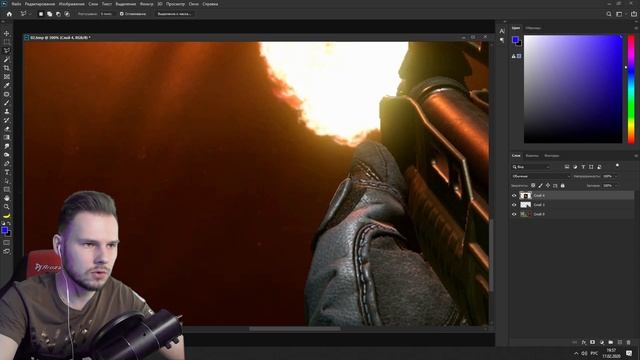Image resolution: width=640 pixels, height=360 pixels.
Task: Select the Crop tool
Action: coord(7,68)
